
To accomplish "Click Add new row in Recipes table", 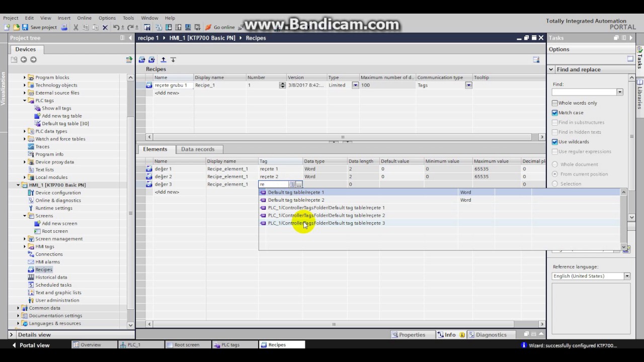I will point(167,93).
